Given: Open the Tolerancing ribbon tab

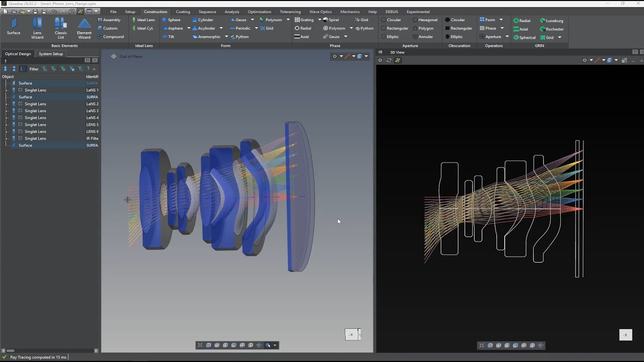Looking at the screenshot, I should 290,12.
